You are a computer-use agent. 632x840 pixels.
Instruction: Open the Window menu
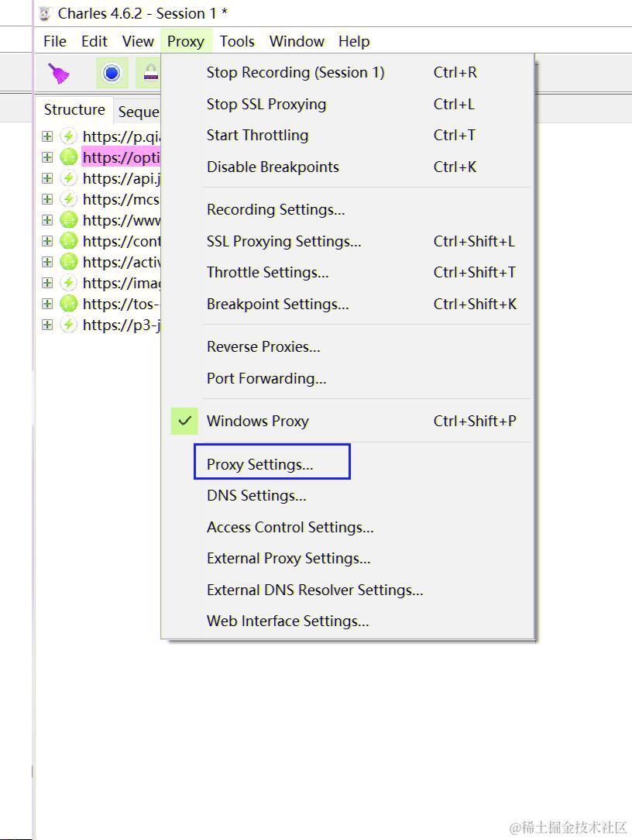coord(297,41)
